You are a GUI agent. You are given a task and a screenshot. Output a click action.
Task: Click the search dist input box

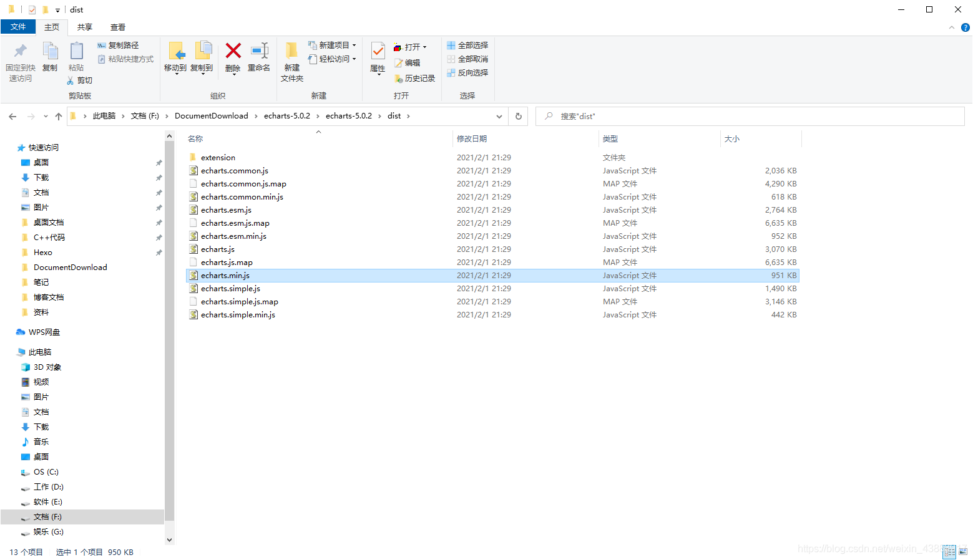[750, 117]
